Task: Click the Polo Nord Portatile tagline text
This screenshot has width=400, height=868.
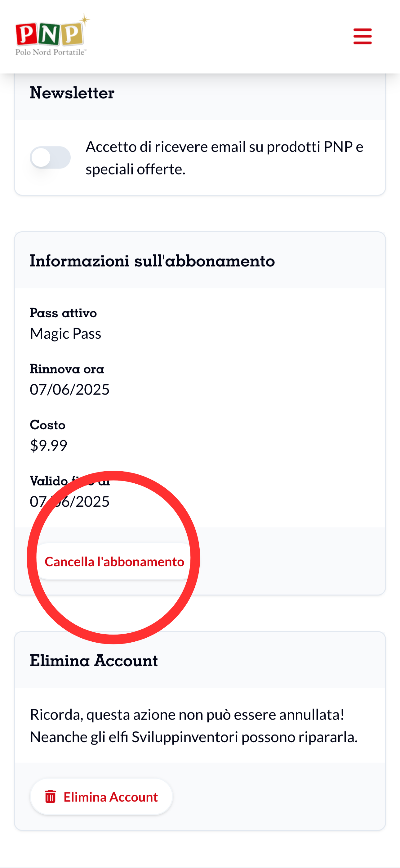Action: [51, 52]
